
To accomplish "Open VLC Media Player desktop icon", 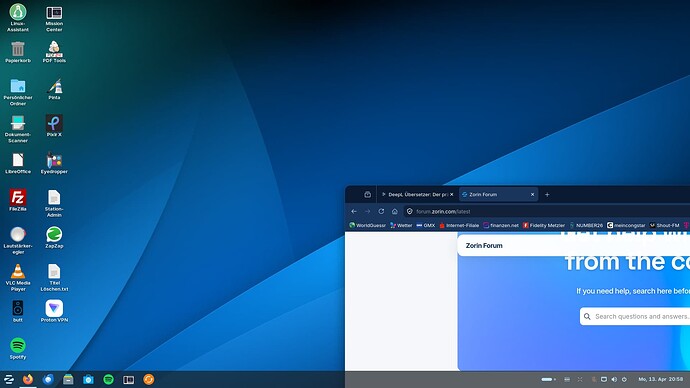I will pyautogui.click(x=18, y=277).
